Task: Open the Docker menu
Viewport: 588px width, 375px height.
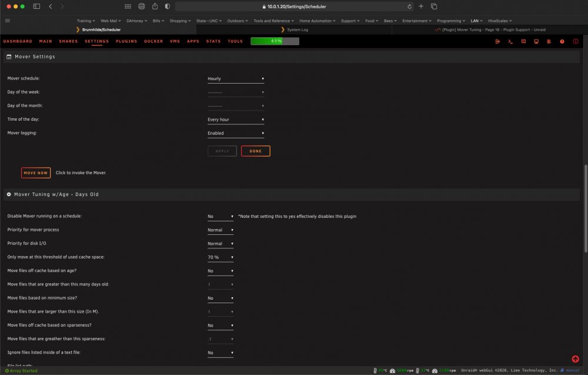Action: (x=153, y=41)
